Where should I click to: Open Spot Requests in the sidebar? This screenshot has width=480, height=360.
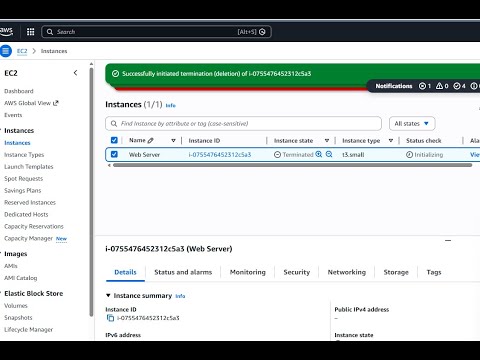click(x=23, y=179)
